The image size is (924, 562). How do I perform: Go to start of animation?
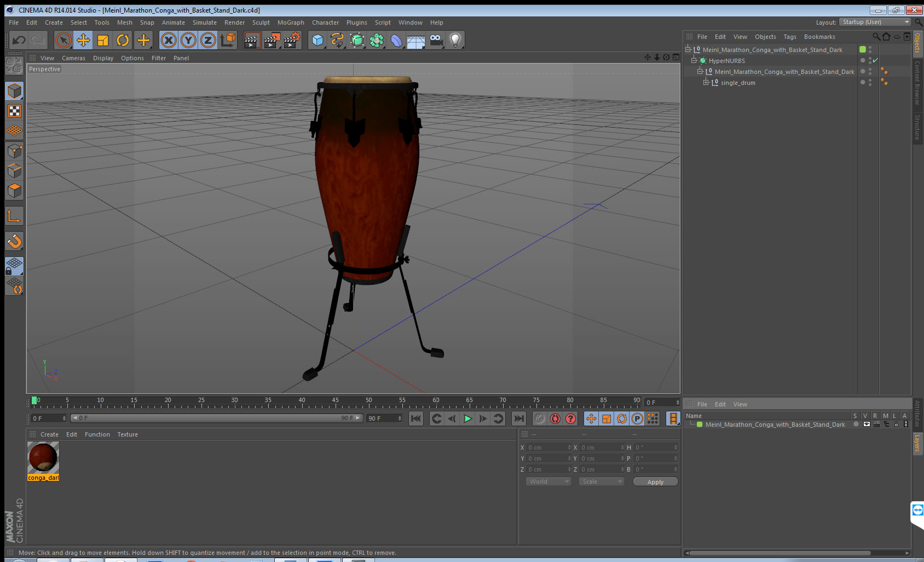(416, 418)
